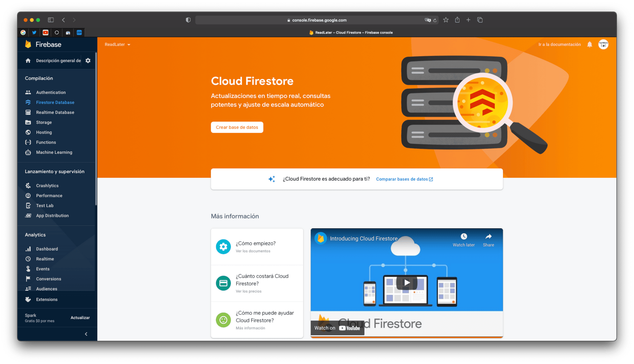Play the Introducing Cloud Firestore video
This screenshot has height=364, width=634.
tap(407, 283)
